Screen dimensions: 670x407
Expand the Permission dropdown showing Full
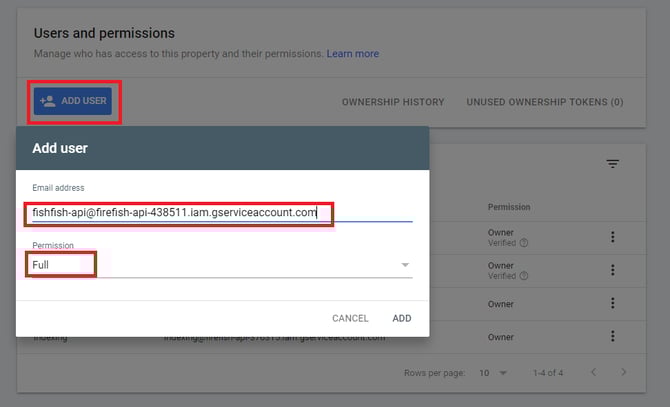pos(220,265)
